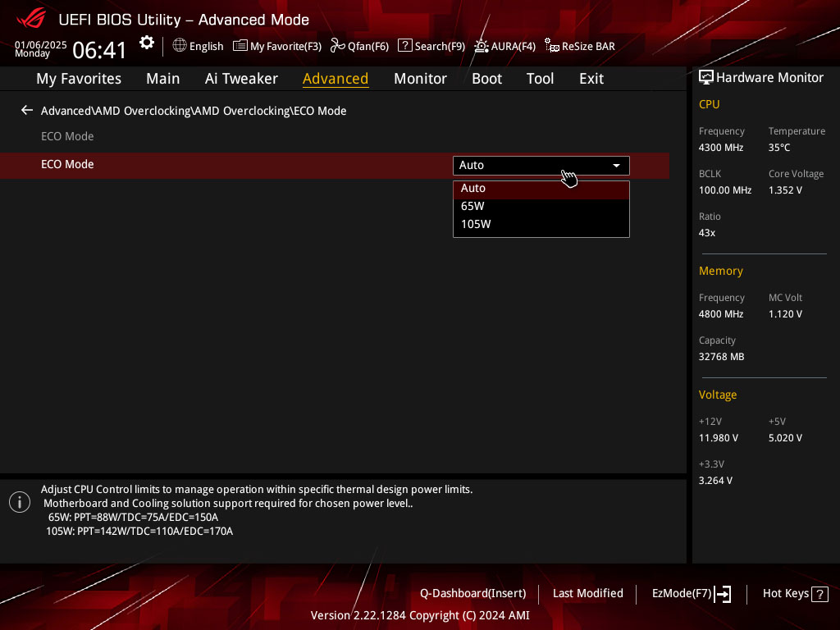Viewport: 840px width, 630px height.
Task: Click the +5V reading 5.020 V
Action: coord(785,438)
